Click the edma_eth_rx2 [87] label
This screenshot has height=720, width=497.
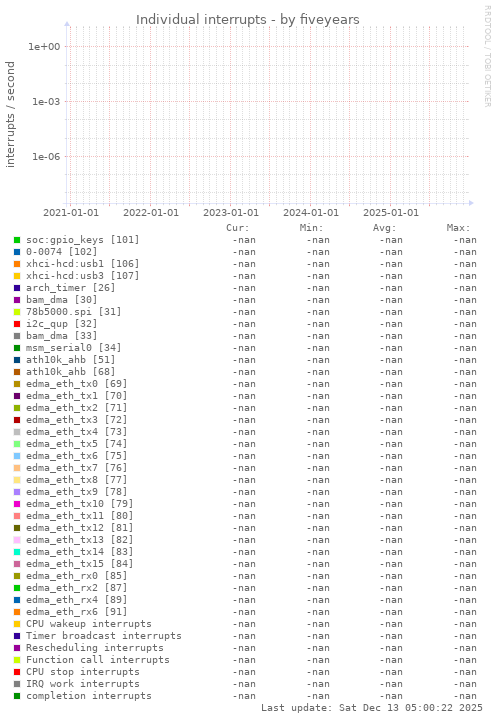pos(76,587)
